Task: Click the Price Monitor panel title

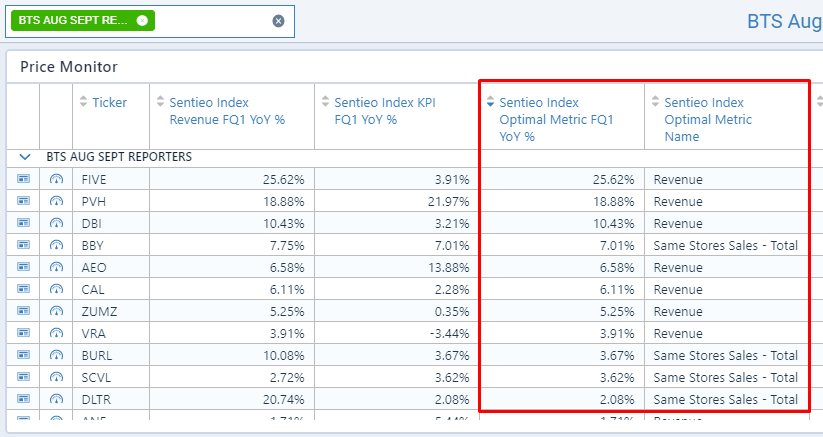Action: pos(69,67)
